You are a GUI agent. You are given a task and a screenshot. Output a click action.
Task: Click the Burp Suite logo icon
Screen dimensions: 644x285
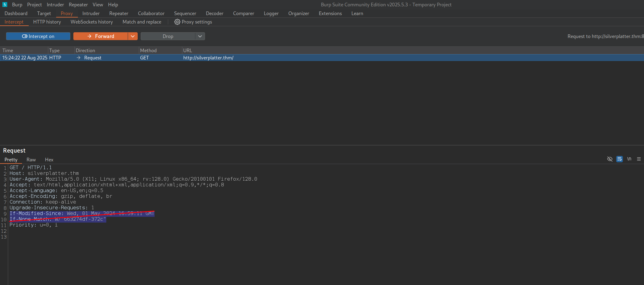pos(5,5)
